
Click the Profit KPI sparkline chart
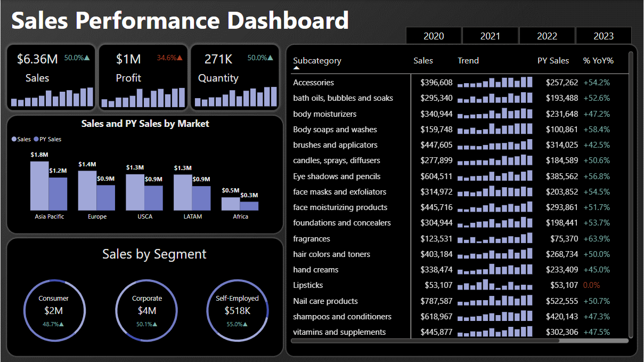coord(143,97)
